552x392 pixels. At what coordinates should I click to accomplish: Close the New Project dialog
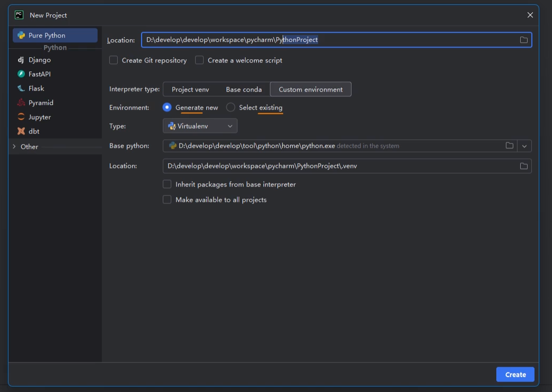[x=530, y=15]
